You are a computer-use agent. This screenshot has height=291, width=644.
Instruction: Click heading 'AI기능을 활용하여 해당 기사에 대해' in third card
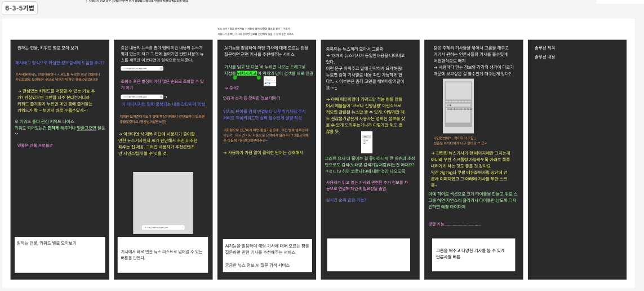(x=266, y=51)
